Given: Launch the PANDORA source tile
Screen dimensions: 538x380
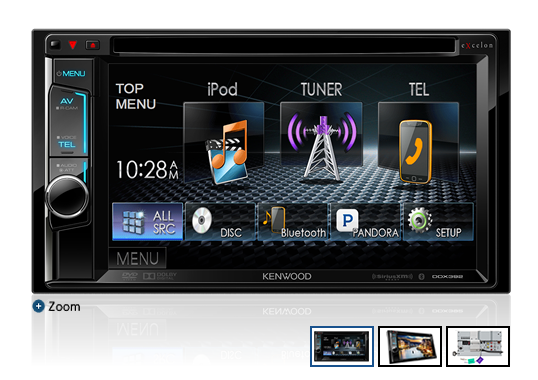Looking at the screenshot, I should pos(365,222).
